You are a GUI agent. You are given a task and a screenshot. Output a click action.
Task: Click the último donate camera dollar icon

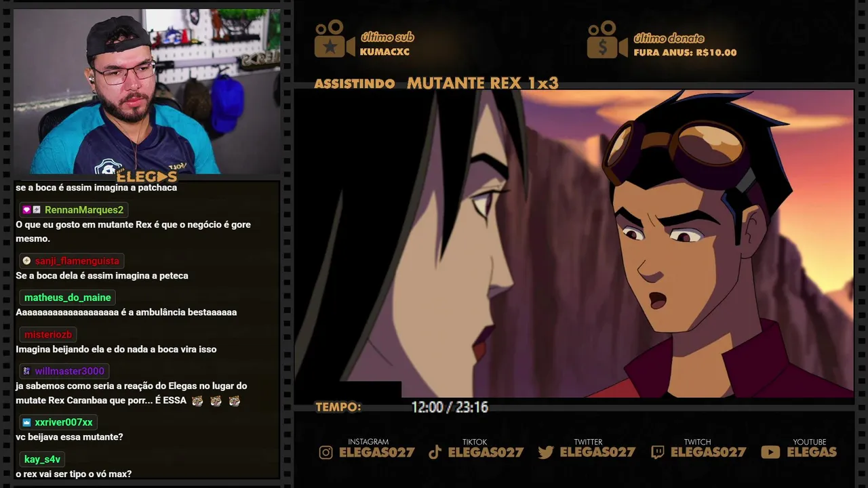pos(608,39)
